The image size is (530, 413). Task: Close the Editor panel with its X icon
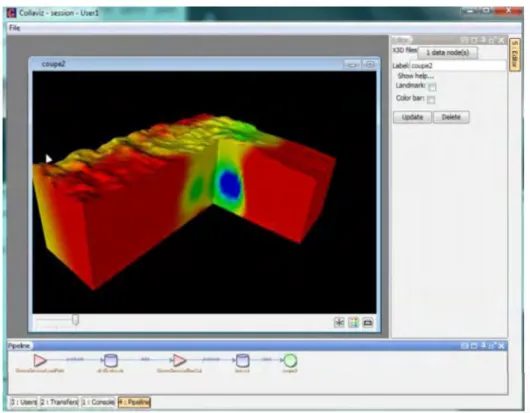point(501,41)
